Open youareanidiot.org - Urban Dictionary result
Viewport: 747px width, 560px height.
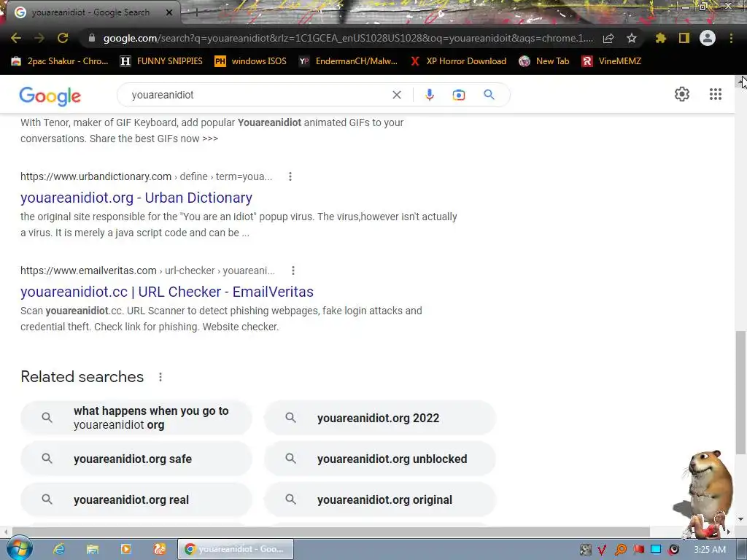[136, 198]
